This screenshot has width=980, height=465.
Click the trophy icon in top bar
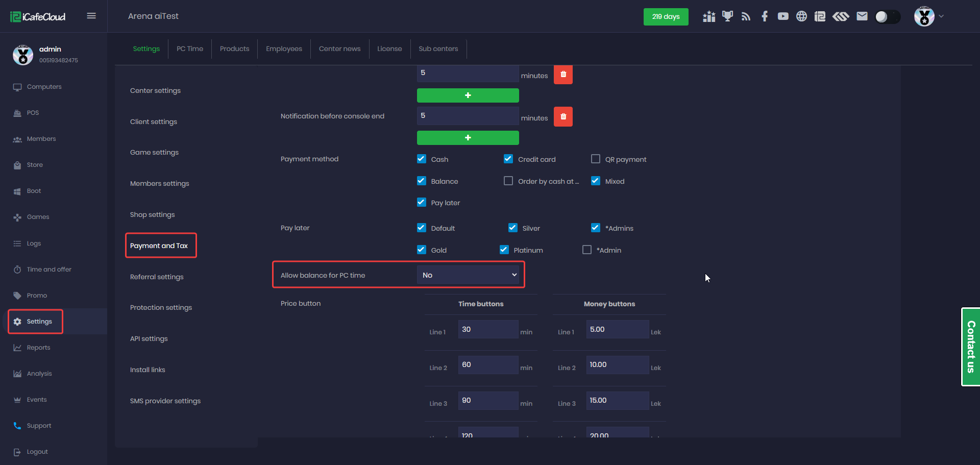click(x=727, y=16)
